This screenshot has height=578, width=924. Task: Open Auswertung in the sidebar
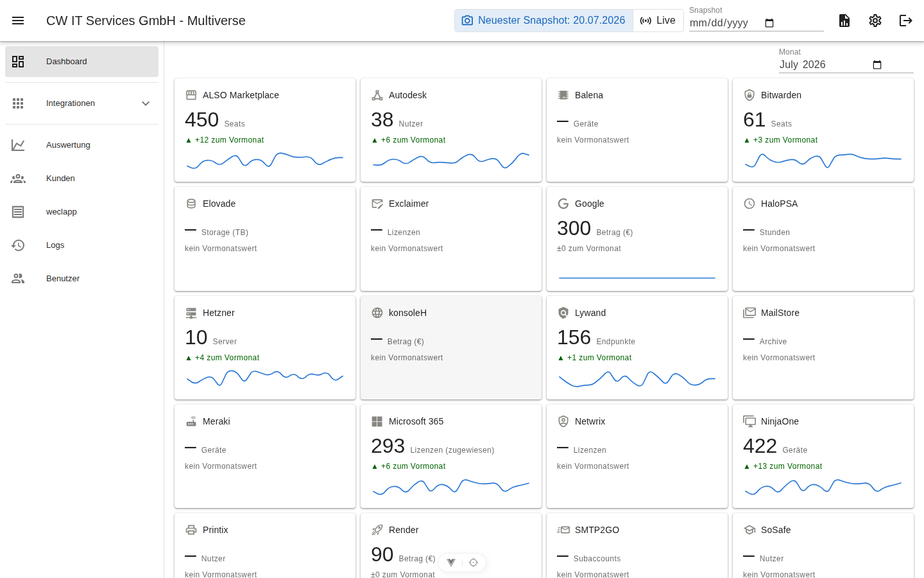[x=81, y=145]
